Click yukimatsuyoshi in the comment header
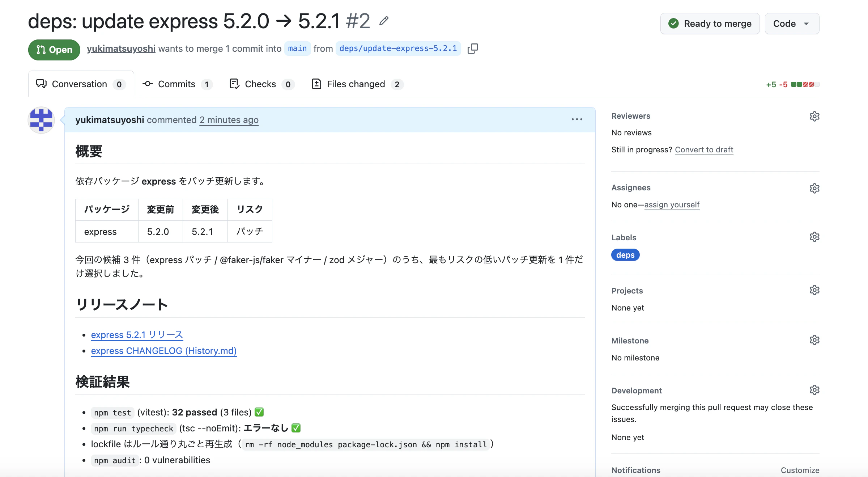The height and width of the screenshot is (477, 868). point(110,120)
